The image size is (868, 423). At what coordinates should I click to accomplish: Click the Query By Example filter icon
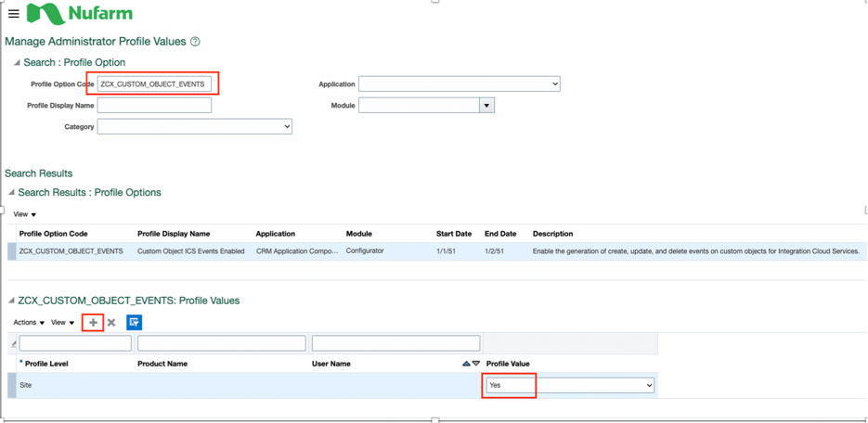[x=134, y=323]
